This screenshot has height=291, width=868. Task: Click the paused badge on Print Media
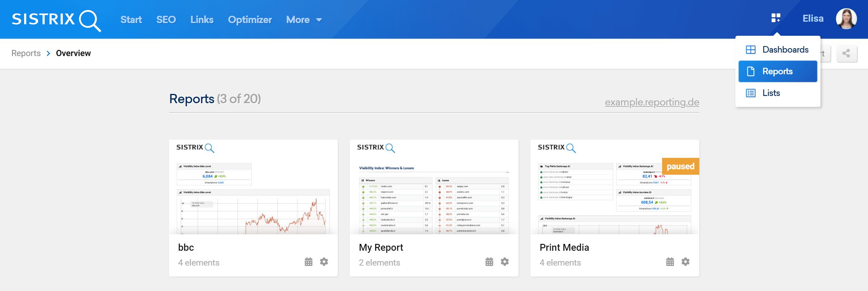680,166
